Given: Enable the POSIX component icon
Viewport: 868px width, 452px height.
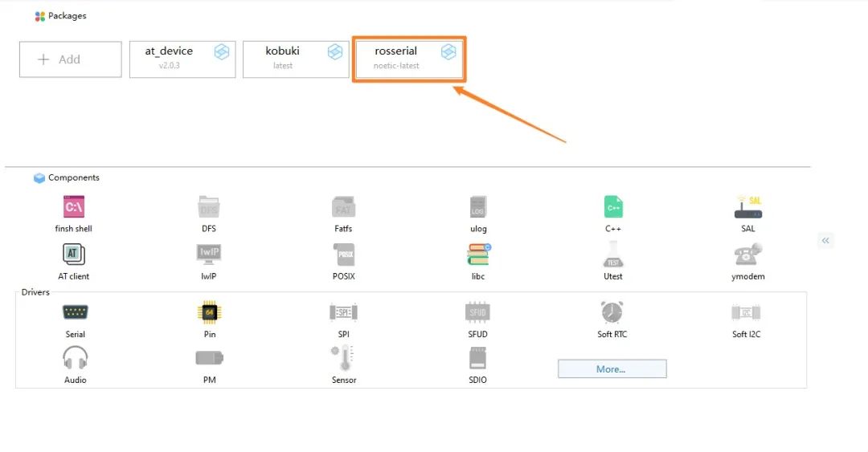Looking at the screenshot, I should coord(344,255).
